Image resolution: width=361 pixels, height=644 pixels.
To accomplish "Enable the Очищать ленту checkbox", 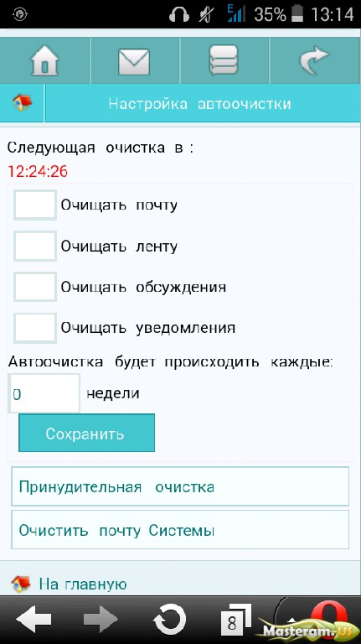I will click(x=35, y=246).
